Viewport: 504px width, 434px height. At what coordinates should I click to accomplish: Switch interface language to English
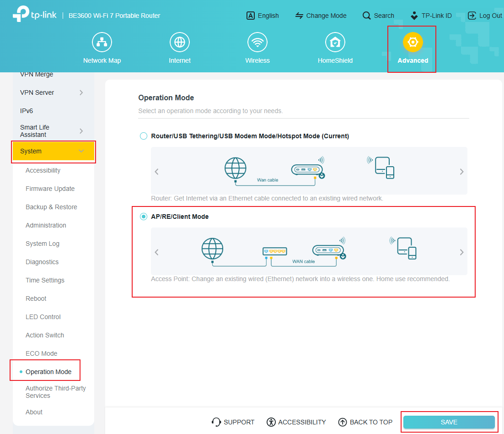point(262,15)
